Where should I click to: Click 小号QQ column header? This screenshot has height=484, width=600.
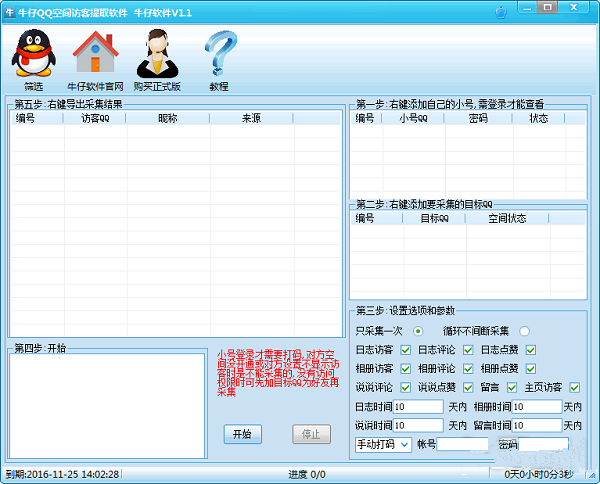pos(413,118)
